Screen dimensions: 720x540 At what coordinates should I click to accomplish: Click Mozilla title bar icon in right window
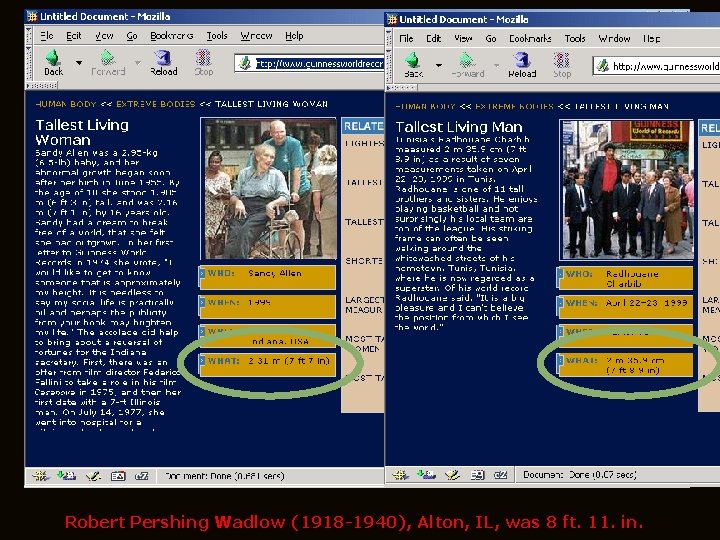click(392, 19)
